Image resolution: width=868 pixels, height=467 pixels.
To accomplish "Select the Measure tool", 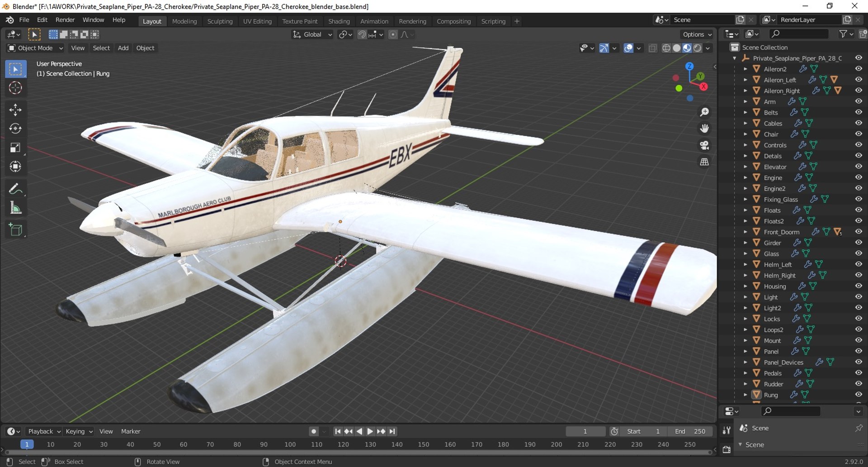I will (15, 208).
